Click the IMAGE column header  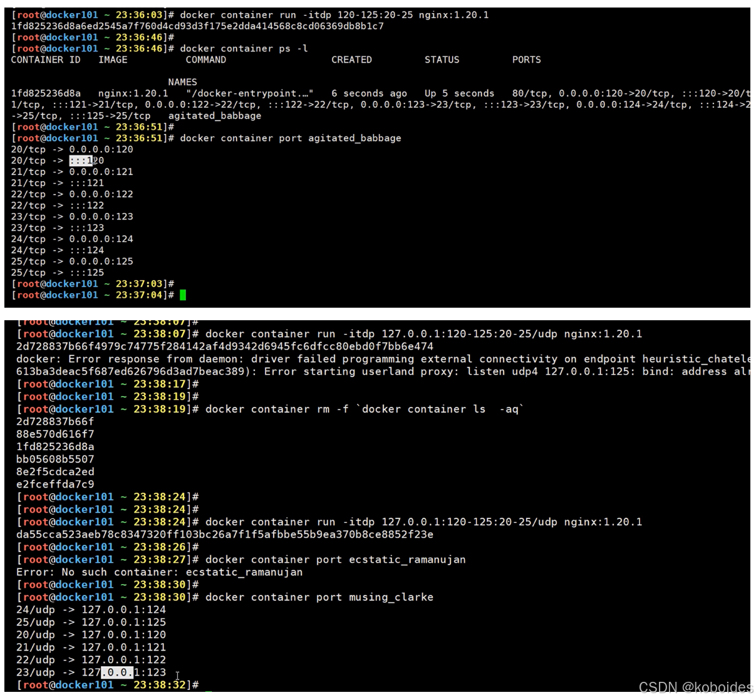click(x=113, y=60)
